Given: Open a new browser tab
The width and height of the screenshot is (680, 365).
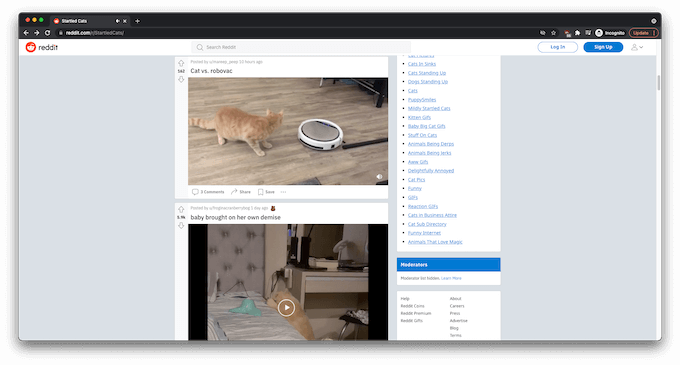Looking at the screenshot, I should pyautogui.click(x=137, y=21).
